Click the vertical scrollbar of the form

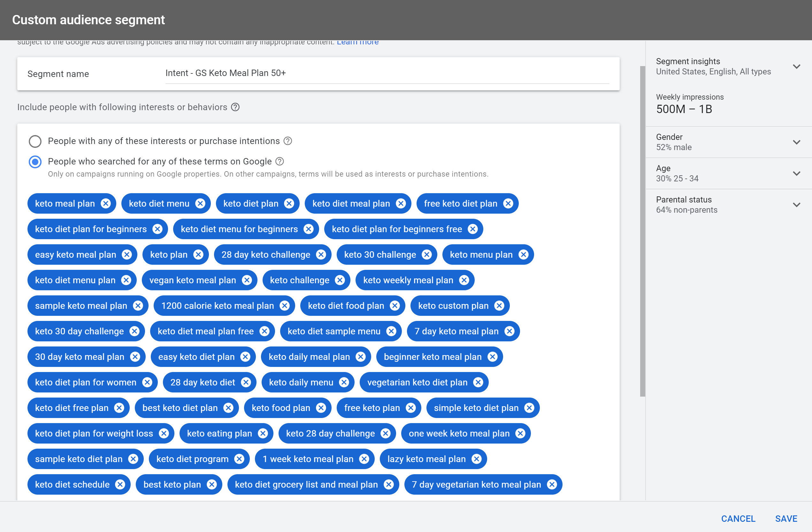642,232
